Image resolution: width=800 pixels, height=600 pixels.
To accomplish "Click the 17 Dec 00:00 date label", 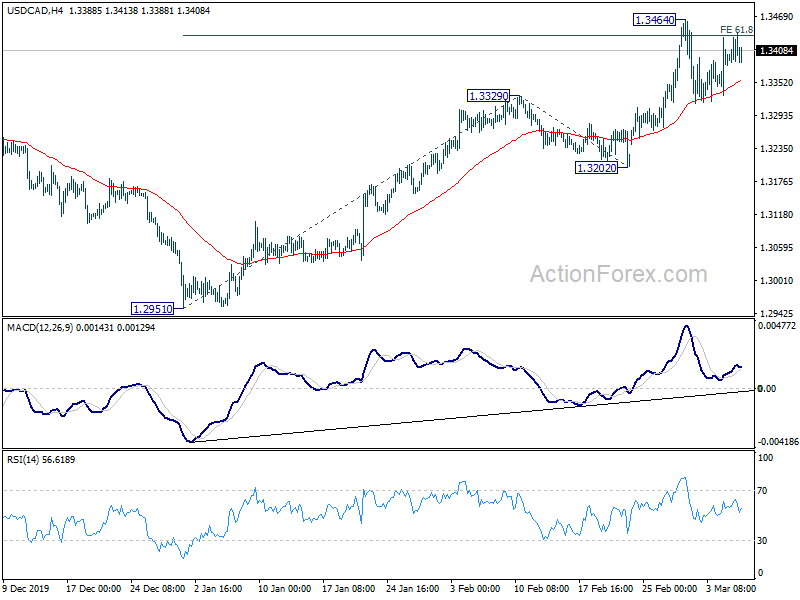I will tap(93, 588).
